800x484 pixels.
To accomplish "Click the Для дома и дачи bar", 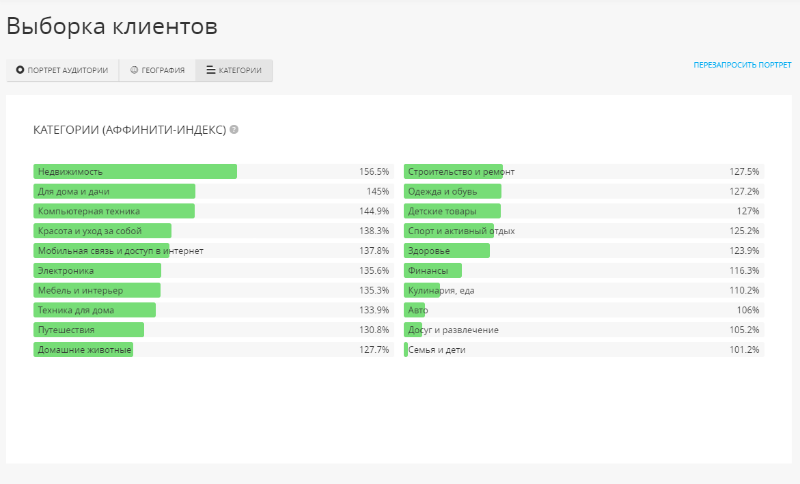I will (x=114, y=191).
